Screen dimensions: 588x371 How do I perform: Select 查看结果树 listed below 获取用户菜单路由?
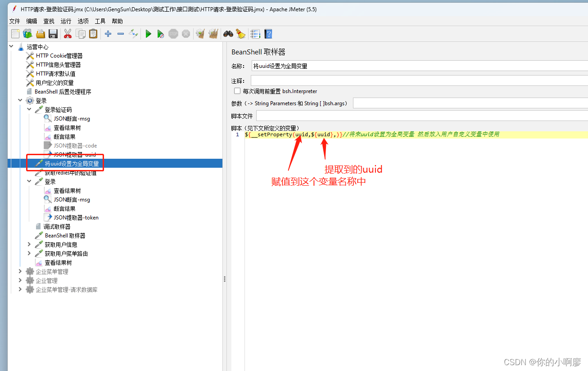point(58,263)
